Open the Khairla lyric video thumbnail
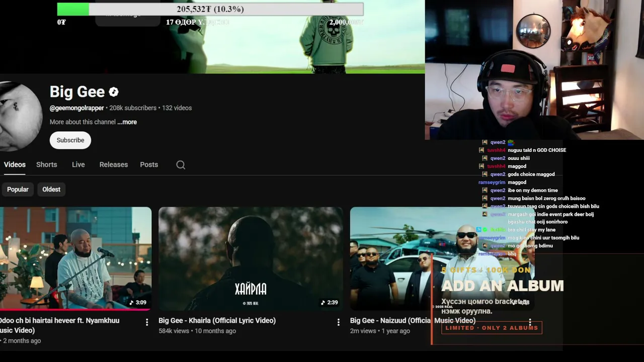 [x=251, y=259]
